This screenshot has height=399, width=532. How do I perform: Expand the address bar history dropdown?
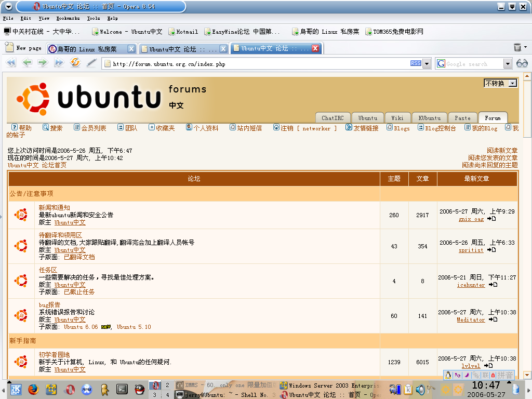[427, 64]
